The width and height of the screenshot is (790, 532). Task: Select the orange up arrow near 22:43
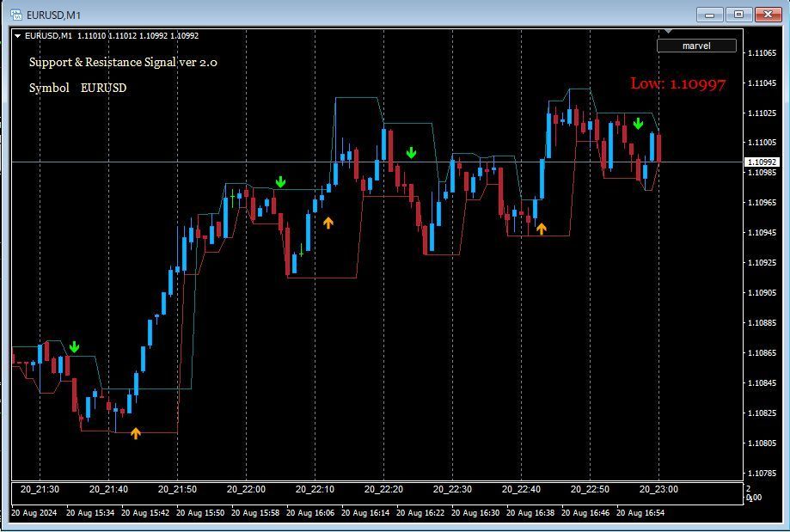(x=541, y=228)
